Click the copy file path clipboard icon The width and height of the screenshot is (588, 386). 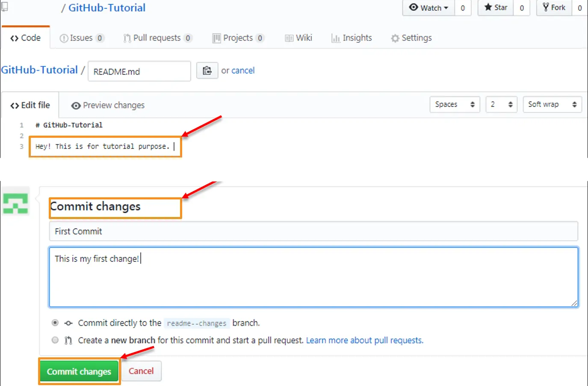(x=207, y=71)
